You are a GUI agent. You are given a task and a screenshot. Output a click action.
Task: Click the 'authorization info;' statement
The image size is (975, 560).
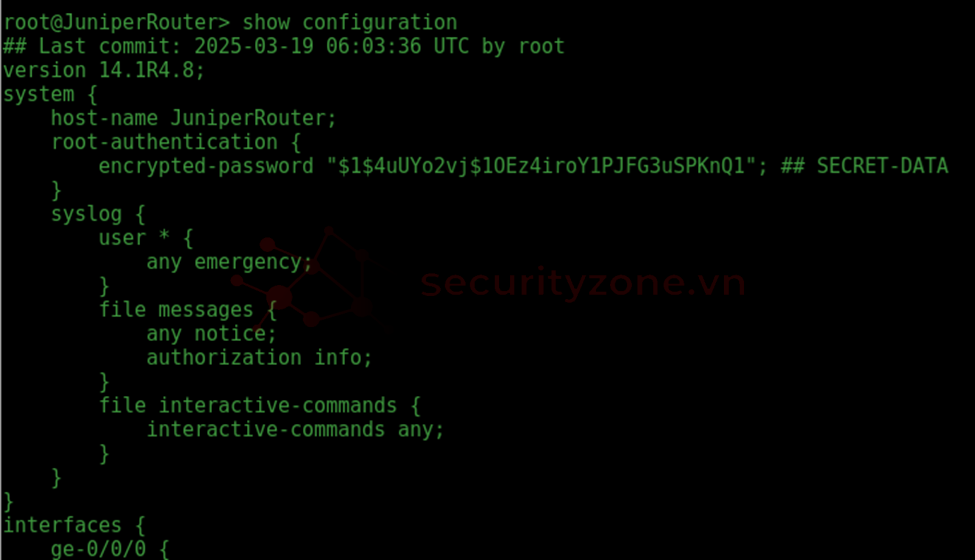pos(259,358)
